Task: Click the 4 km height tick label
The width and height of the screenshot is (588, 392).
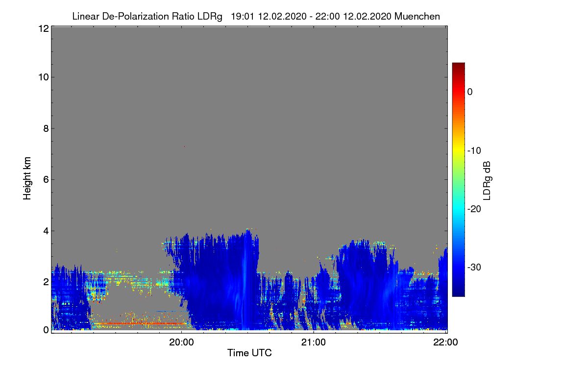Action: pyautogui.click(x=46, y=230)
